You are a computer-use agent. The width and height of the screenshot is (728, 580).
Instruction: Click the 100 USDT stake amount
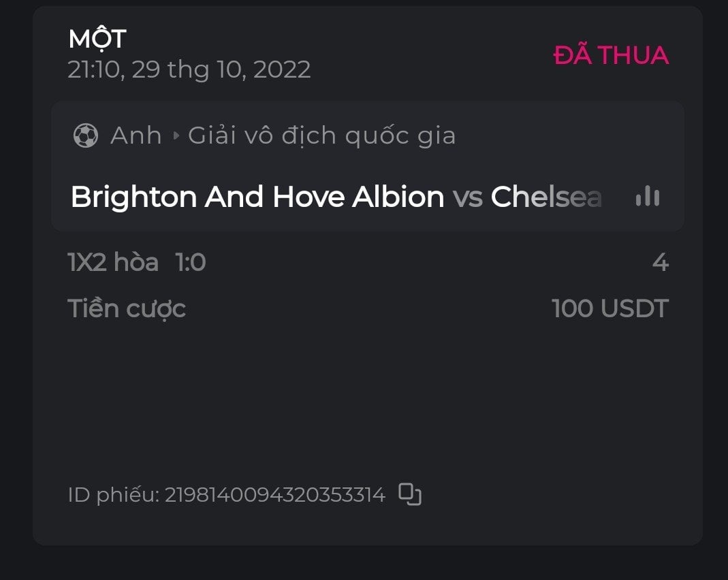click(x=610, y=308)
